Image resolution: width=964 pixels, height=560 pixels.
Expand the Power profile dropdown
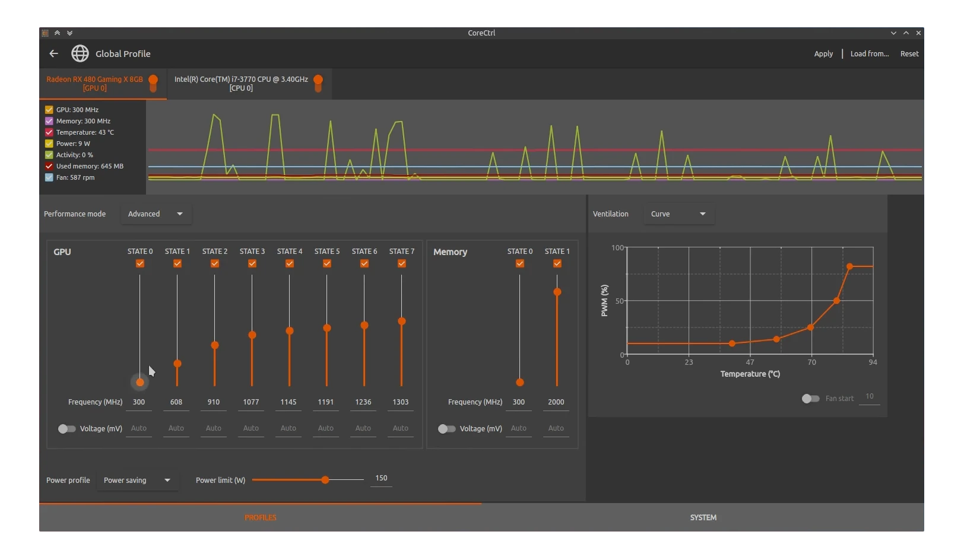click(137, 480)
